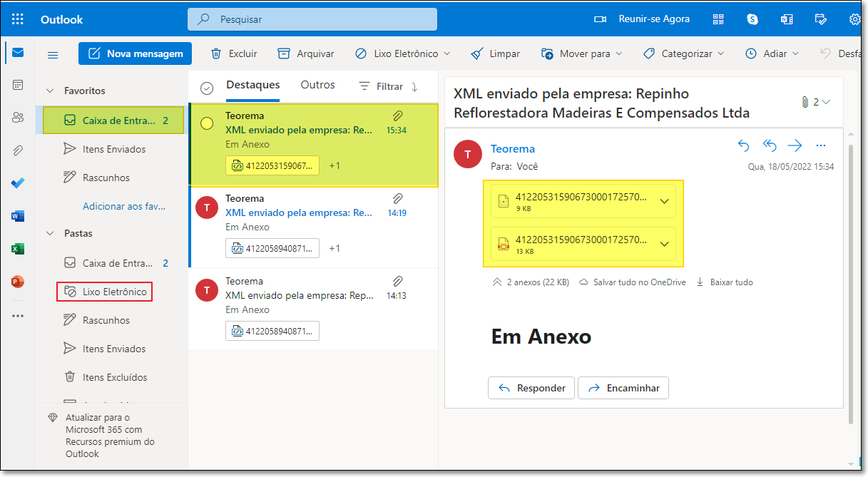Open the app launcher waffle icon
The width and height of the screenshot is (868, 477).
pos(18,19)
